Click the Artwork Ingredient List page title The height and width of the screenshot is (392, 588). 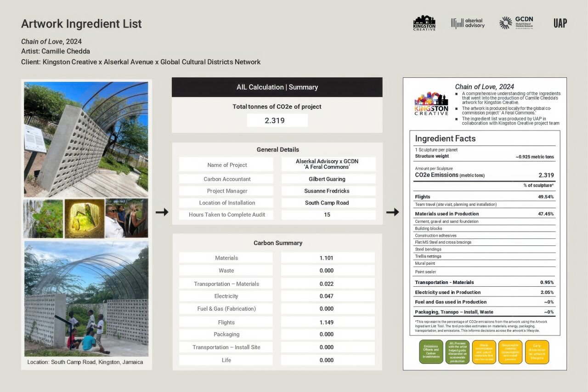point(81,24)
